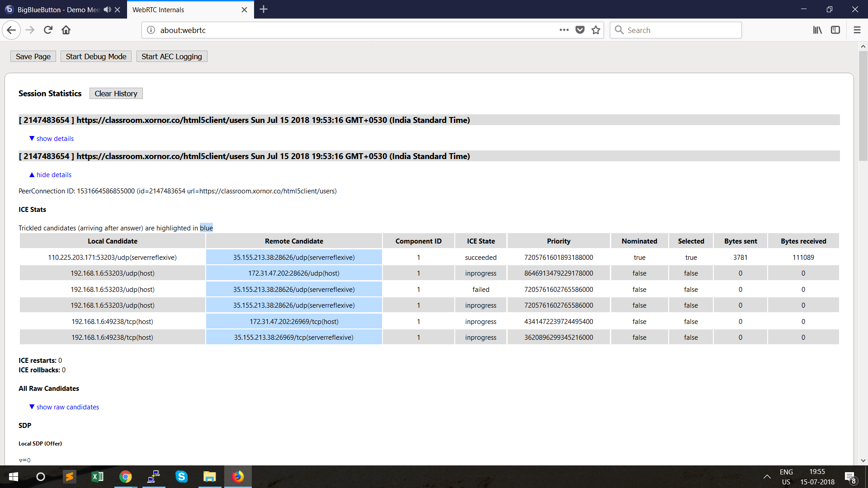Open the Firefox home page icon
Image resolution: width=868 pixels, height=488 pixels.
(x=66, y=30)
